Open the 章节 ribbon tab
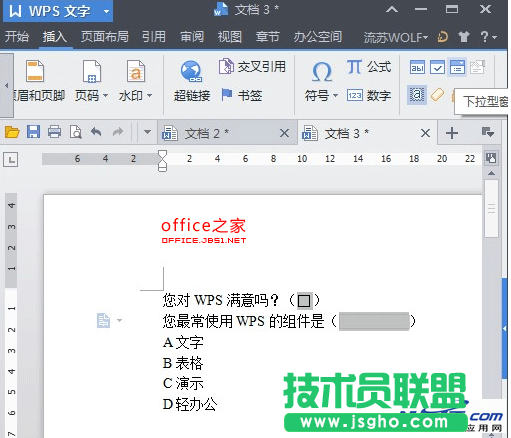 (267, 36)
